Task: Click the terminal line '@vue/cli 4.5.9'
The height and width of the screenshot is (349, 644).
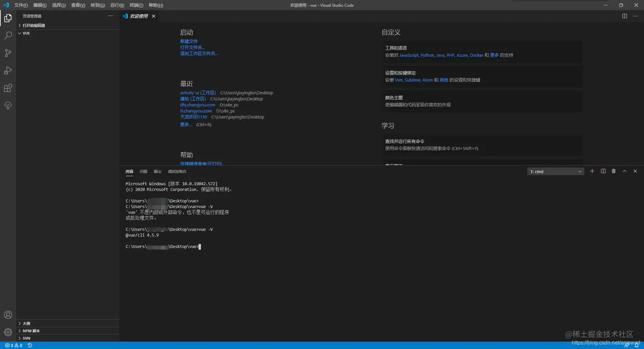Action: 142,235
